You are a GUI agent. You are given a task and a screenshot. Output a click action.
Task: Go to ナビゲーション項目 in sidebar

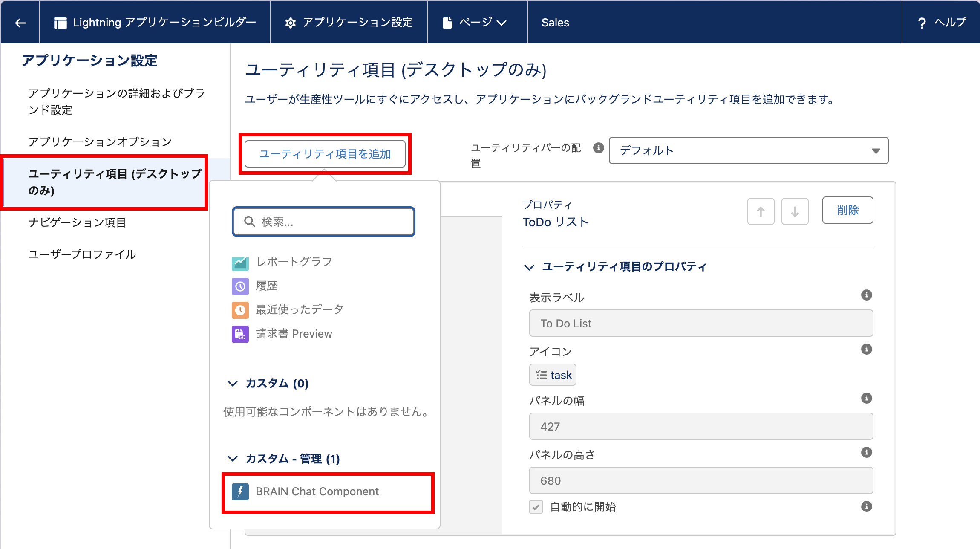click(x=77, y=222)
